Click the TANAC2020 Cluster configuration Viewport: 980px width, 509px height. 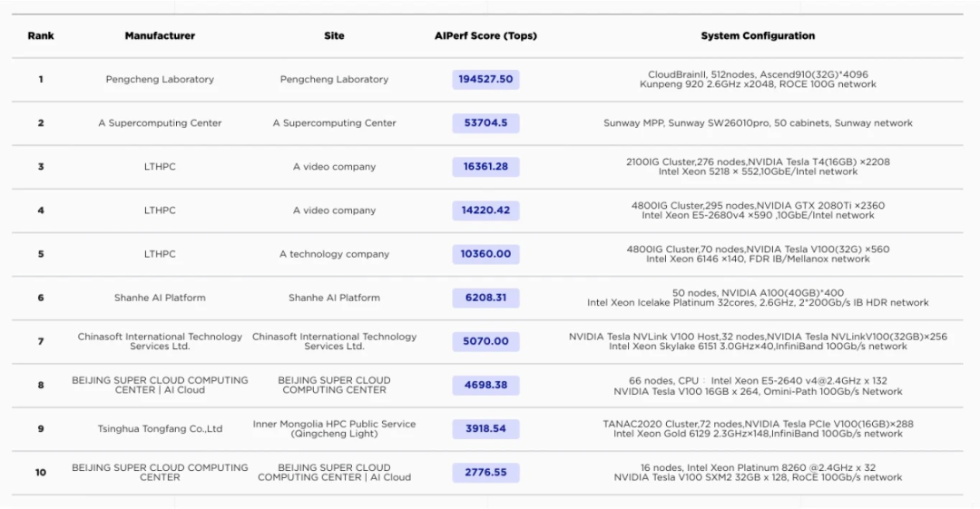click(758, 429)
